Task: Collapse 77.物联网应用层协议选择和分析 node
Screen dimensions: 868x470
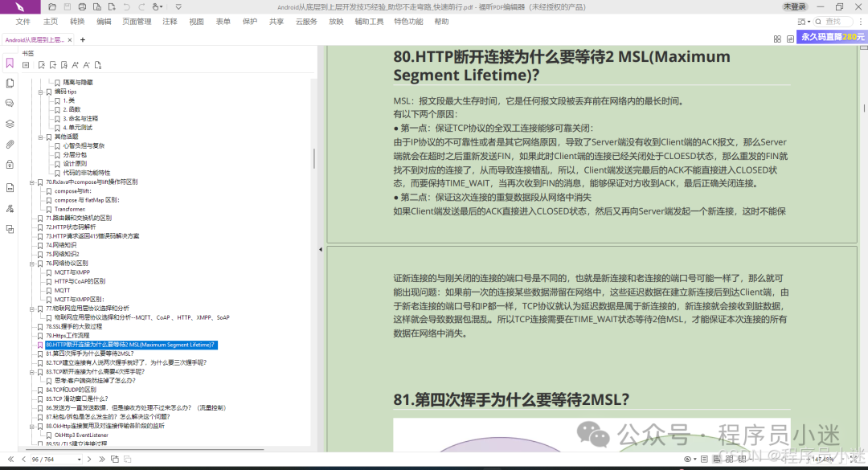Action: pos(32,309)
